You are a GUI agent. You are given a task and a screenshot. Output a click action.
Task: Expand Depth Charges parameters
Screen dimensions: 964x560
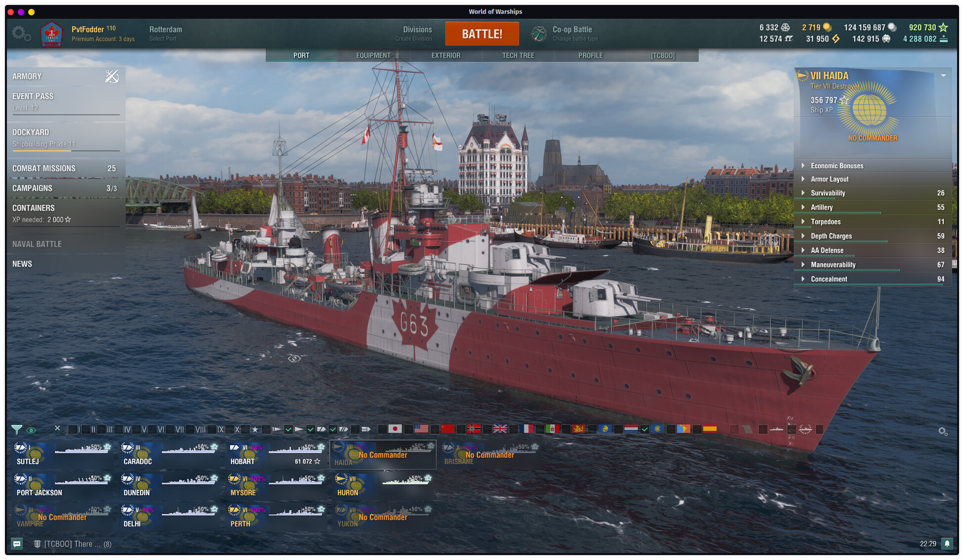click(873, 236)
